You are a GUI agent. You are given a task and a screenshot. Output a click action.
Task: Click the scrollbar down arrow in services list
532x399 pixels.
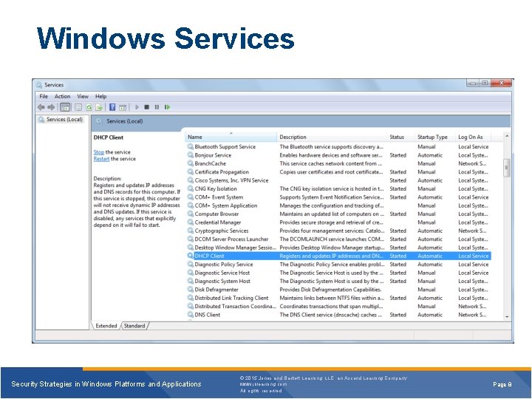click(507, 316)
